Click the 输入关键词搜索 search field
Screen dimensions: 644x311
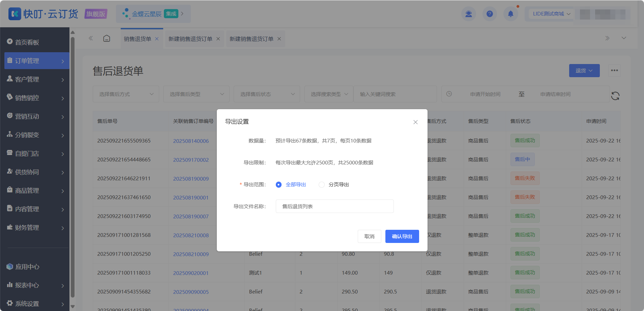(x=395, y=94)
